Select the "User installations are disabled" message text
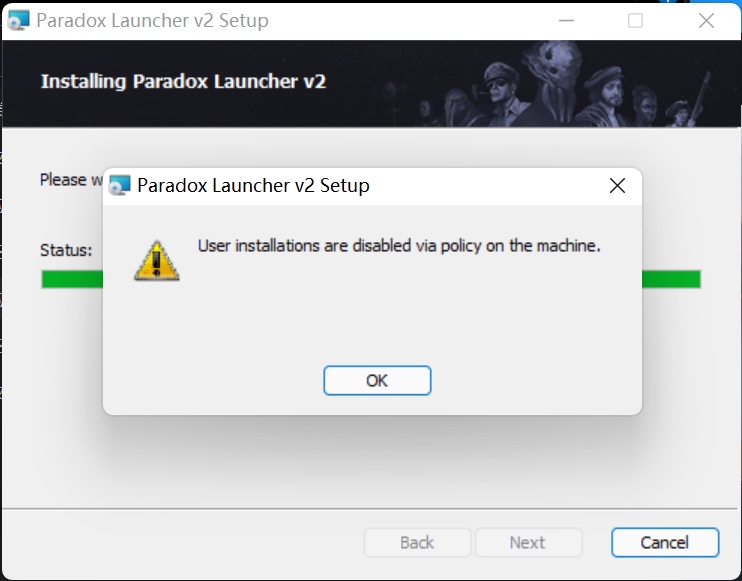This screenshot has height=581, width=742. click(399, 246)
